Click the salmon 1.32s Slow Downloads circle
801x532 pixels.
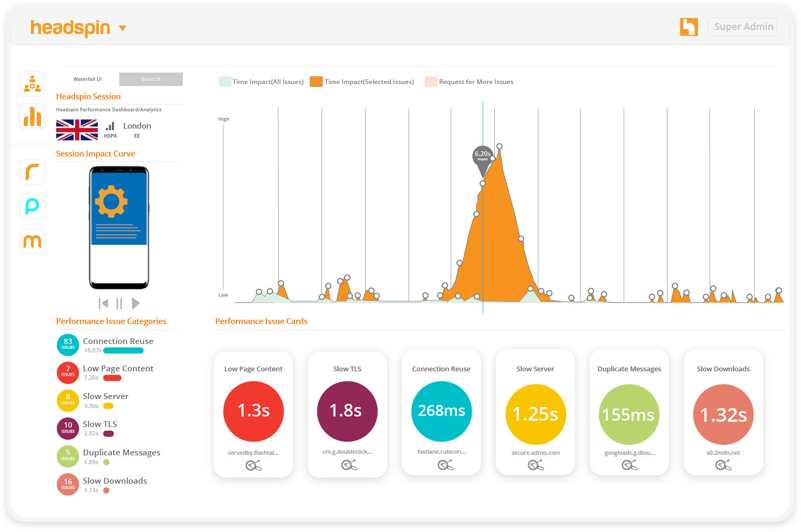(x=724, y=415)
